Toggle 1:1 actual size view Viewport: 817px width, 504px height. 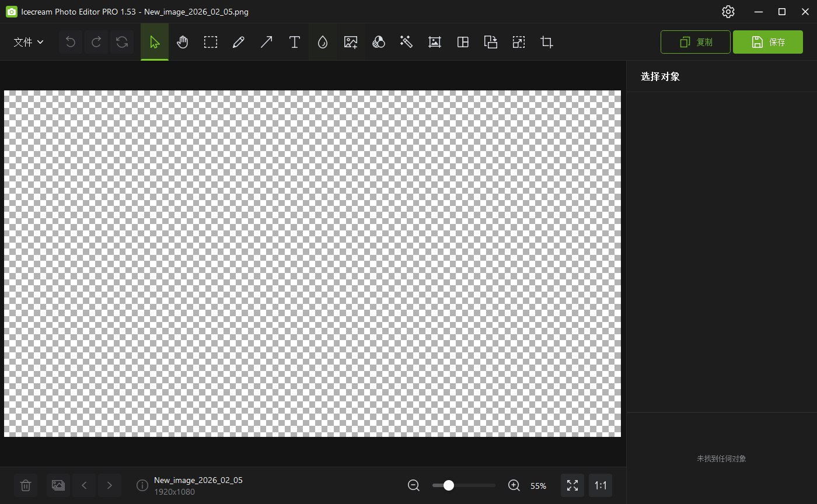pos(600,485)
